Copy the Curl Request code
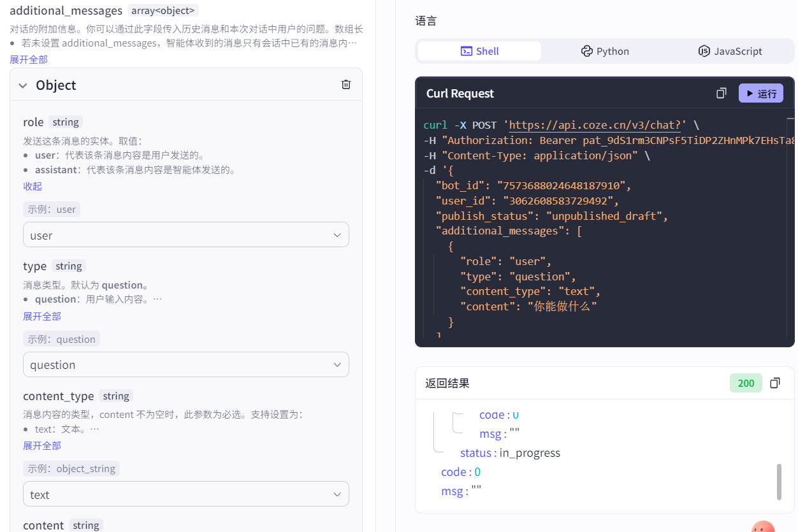Image resolution: width=798 pixels, height=532 pixels. 722,93
